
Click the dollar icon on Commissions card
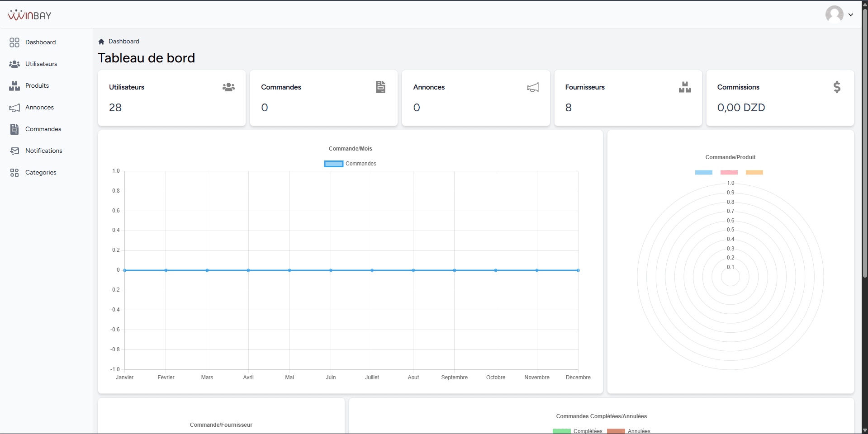[x=837, y=87]
